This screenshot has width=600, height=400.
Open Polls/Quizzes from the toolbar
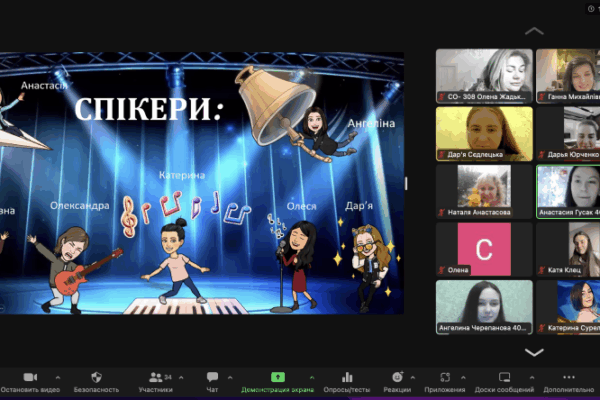point(347,376)
